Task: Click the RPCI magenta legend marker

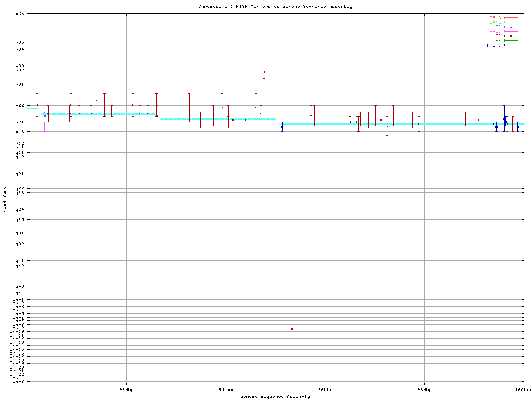Action: 511,32
